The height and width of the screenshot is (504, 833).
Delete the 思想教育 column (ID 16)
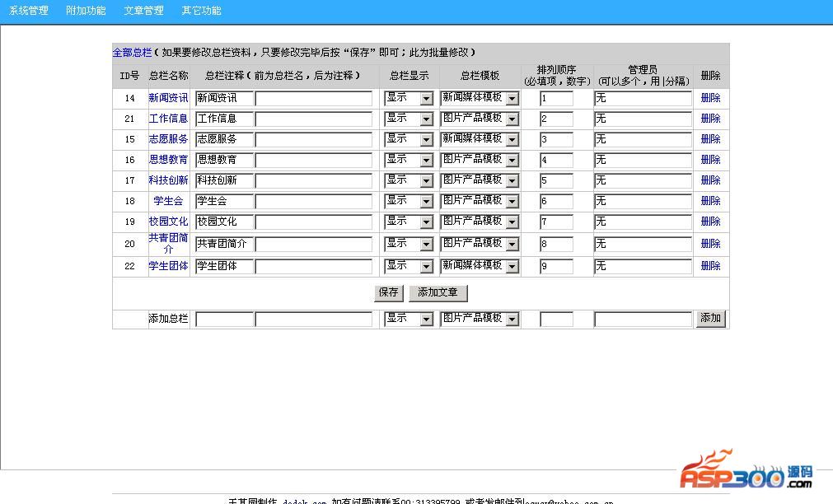(711, 160)
